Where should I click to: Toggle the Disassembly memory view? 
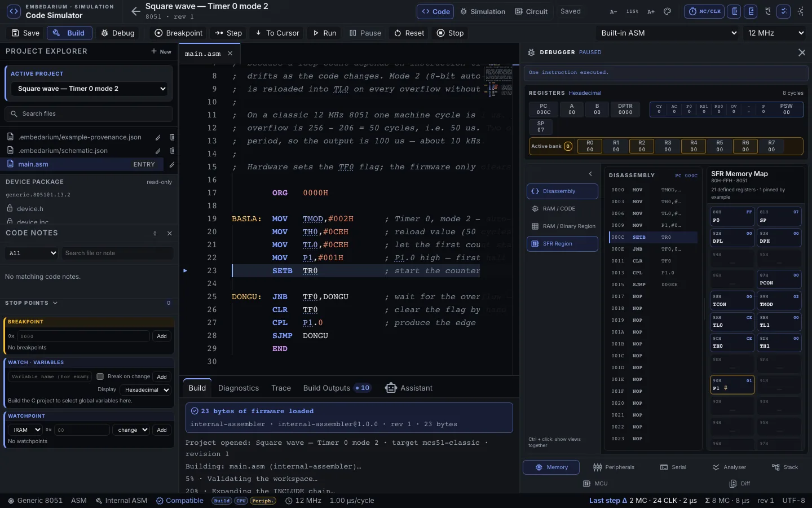[x=562, y=191]
